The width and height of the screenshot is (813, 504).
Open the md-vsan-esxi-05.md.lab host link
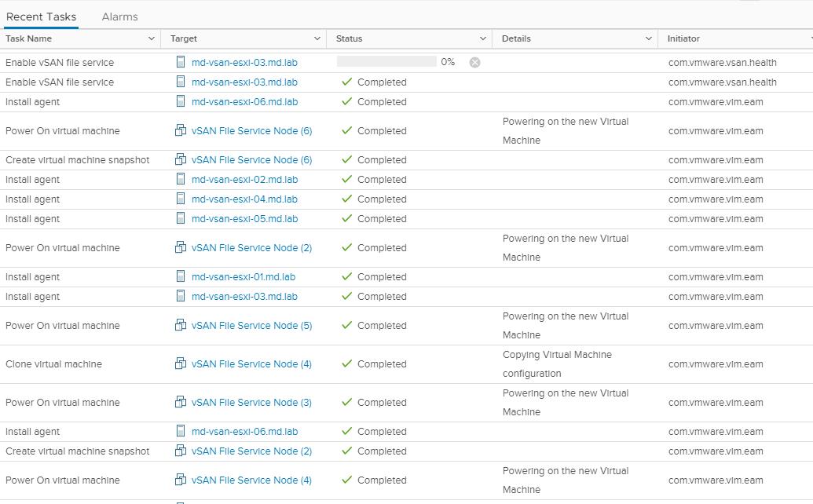click(244, 219)
